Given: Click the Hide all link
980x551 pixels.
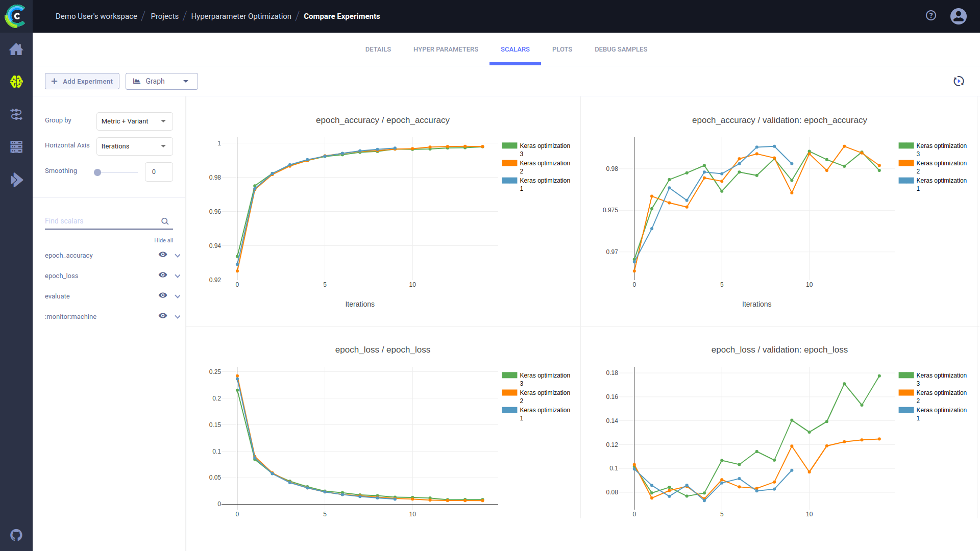Looking at the screenshot, I should click(x=163, y=240).
